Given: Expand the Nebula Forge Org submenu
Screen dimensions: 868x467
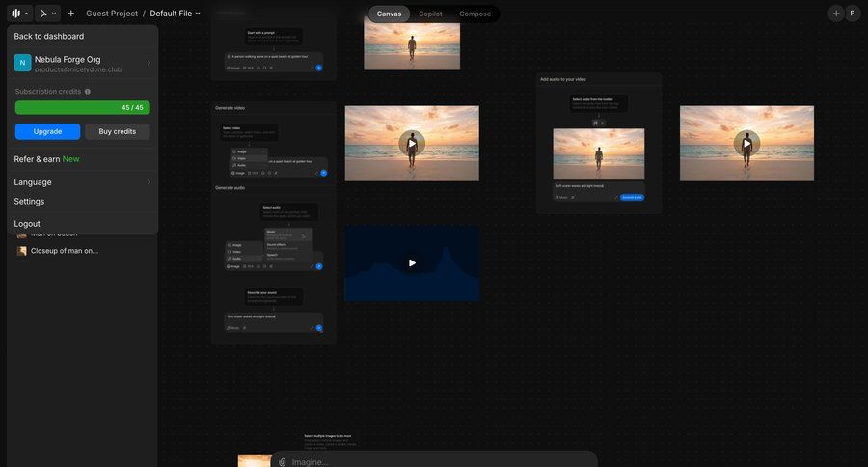Looking at the screenshot, I should tap(83, 63).
